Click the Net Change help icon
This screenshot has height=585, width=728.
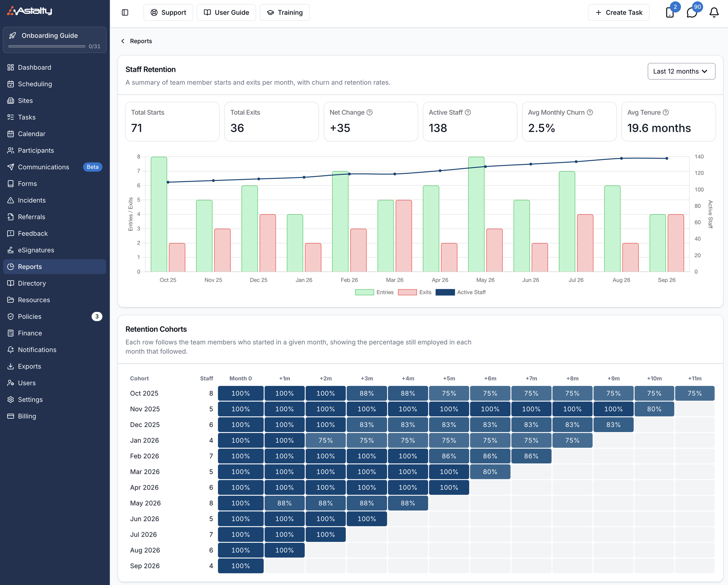coord(369,112)
